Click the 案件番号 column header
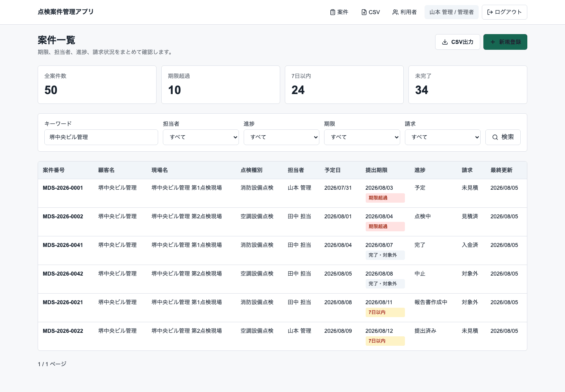 point(54,170)
